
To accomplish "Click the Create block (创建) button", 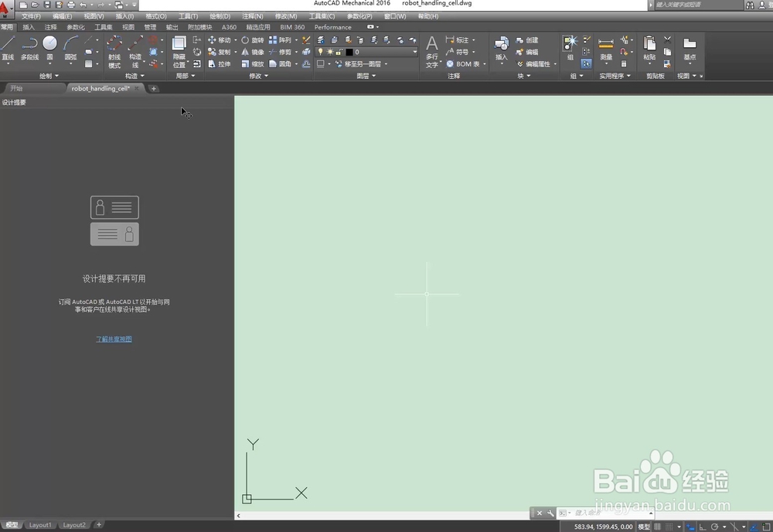I will pyautogui.click(x=527, y=40).
